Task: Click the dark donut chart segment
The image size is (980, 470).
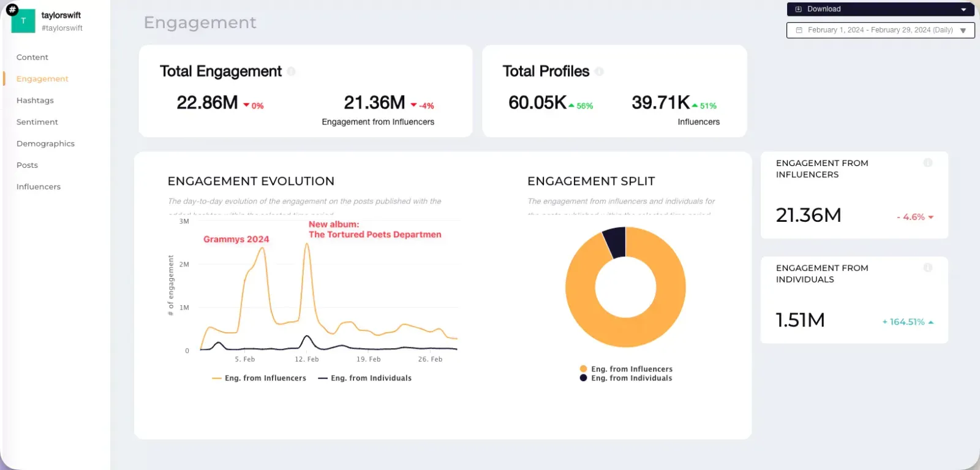Action: click(x=616, y=241)
